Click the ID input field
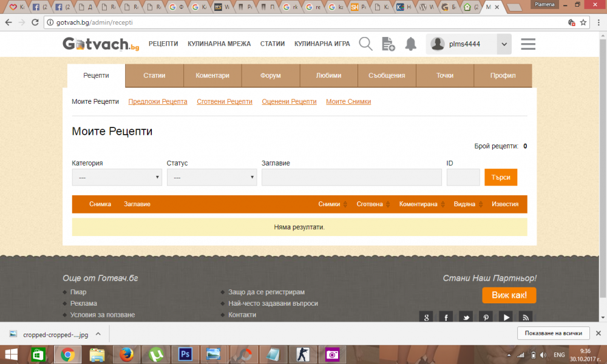607x364 pixels. (463, 177)
